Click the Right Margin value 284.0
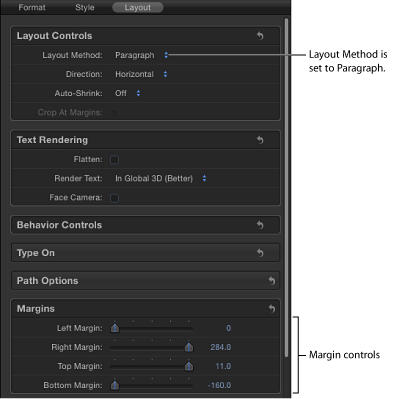Viewport: 402px width, 399px height. click(x=221, y=347)
